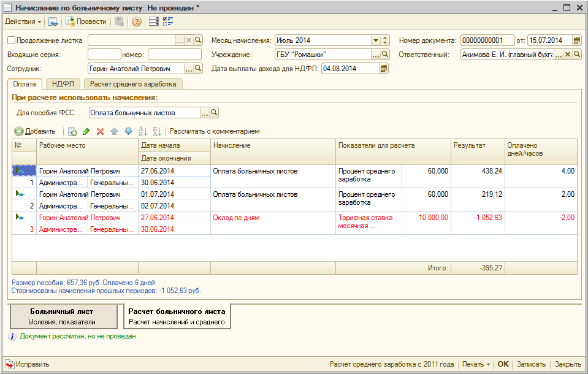Open the Печать dropdown at bottom
This screenshot has height=374, width=588.
(x=476, y=364)
